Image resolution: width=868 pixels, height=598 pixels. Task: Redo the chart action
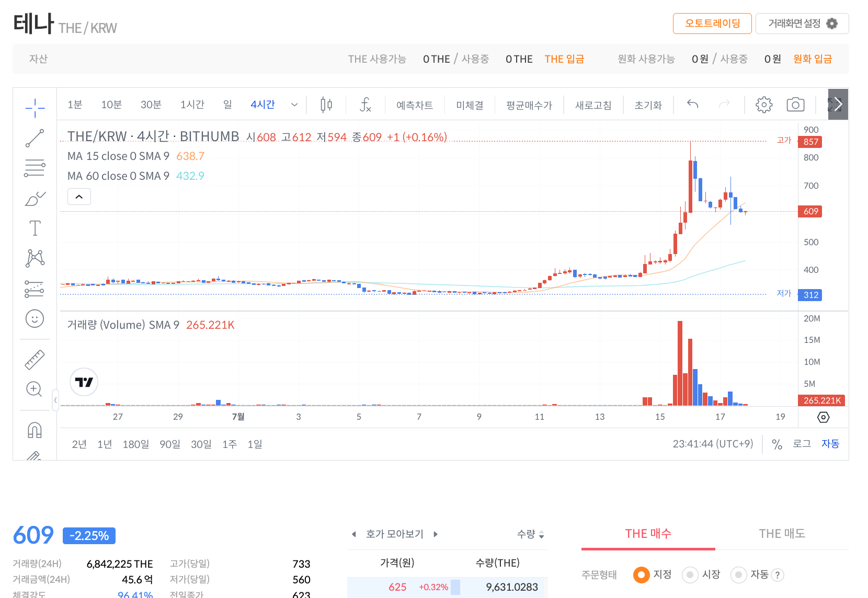pyautogui.click(x=725, y=104)
